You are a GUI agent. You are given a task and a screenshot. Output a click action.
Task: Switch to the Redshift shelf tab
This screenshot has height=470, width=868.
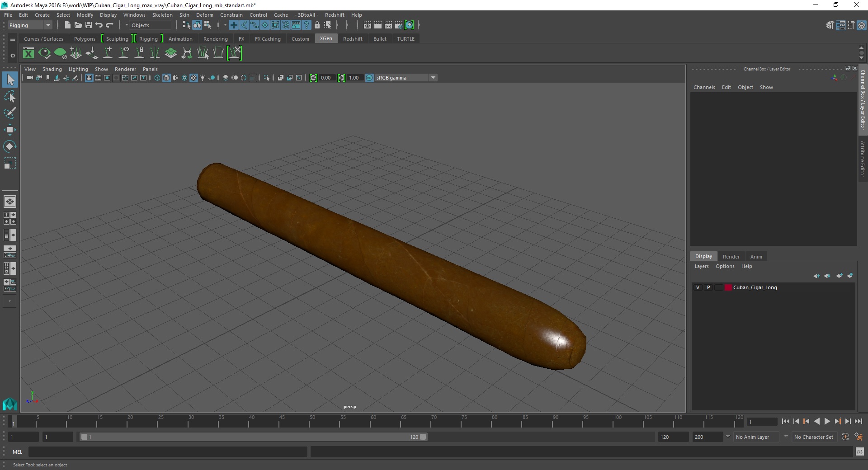[353, 39]
